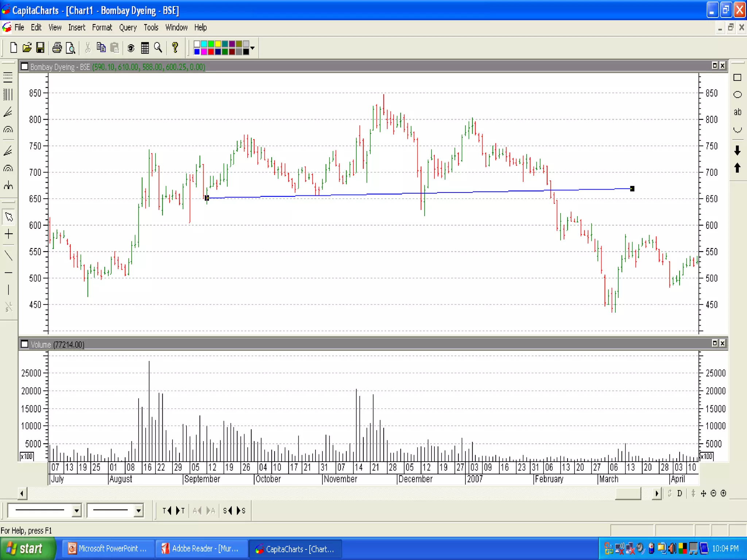Image resolution: width=747 pixels, height=560 pixels.
Task: Toggle the Bombay Dyeing panel checkbox
Action: tap(24, 66)
